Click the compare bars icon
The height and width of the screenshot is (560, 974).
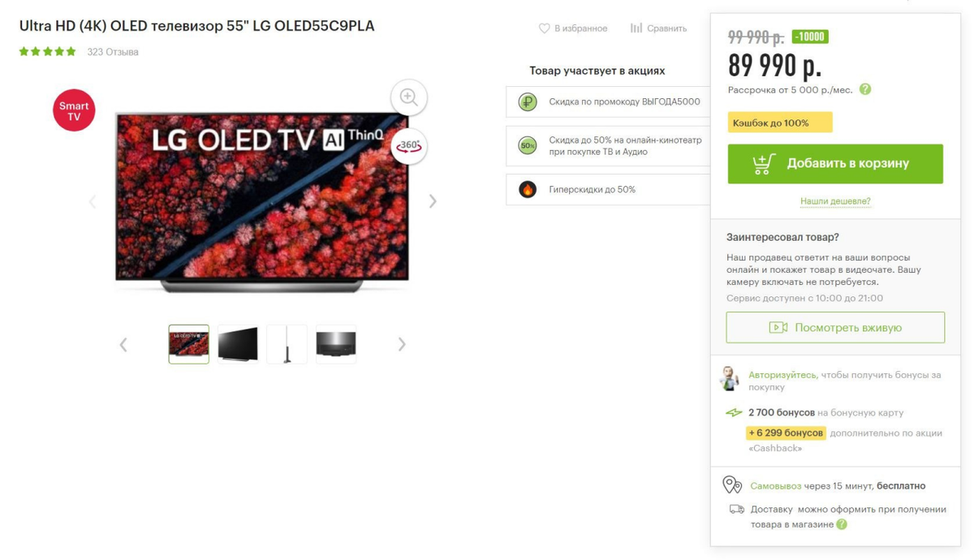click(x=636, y=28)
